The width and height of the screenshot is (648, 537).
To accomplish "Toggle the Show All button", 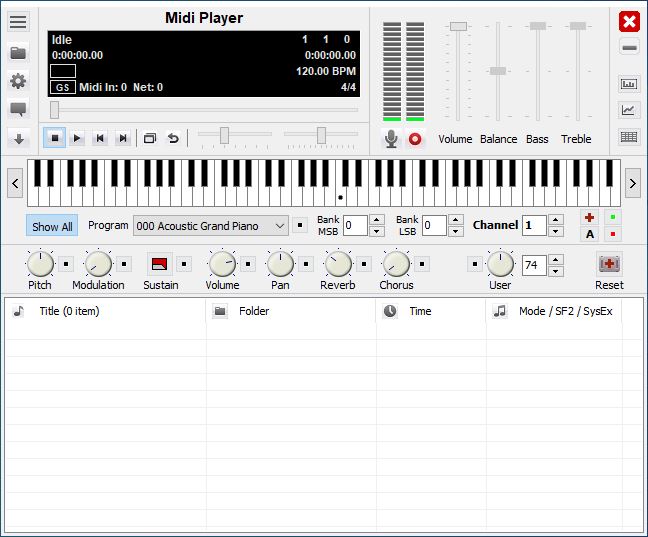I will point(52,226).
